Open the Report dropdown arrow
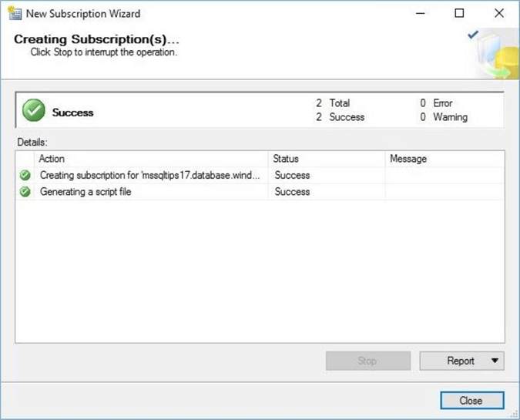The width and height of the screenshot is (520, 420). tap(495, 361)
